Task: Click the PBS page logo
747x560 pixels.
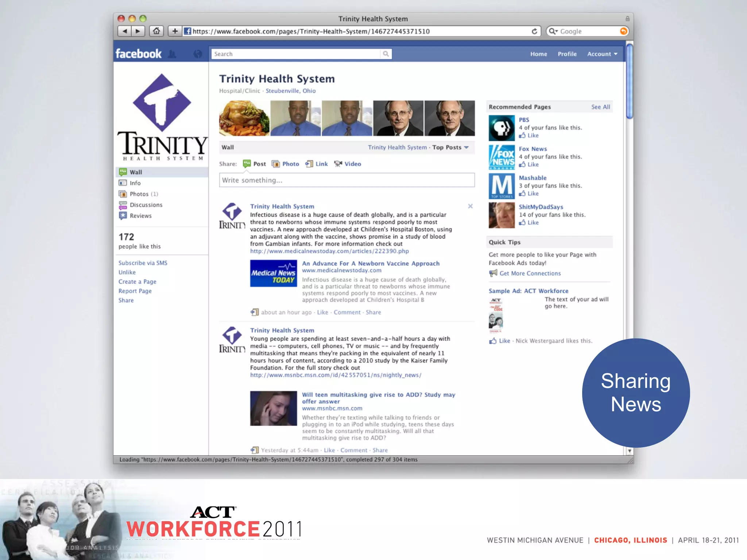Action: tap(502, 128)
